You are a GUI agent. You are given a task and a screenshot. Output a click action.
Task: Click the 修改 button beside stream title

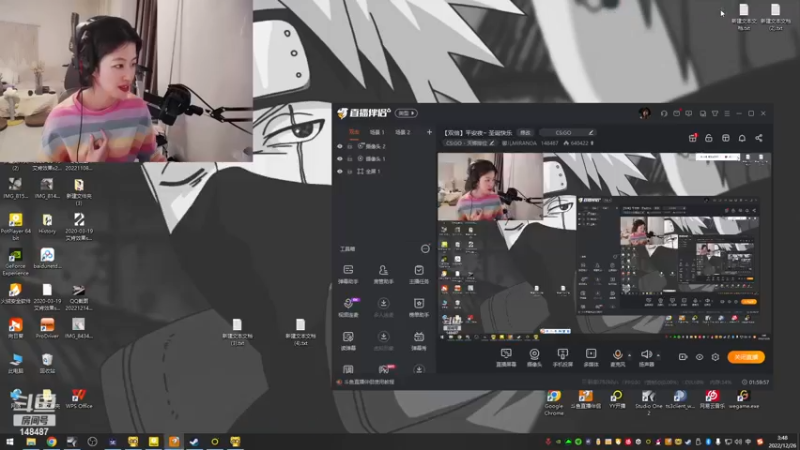(x=525, y=133)
